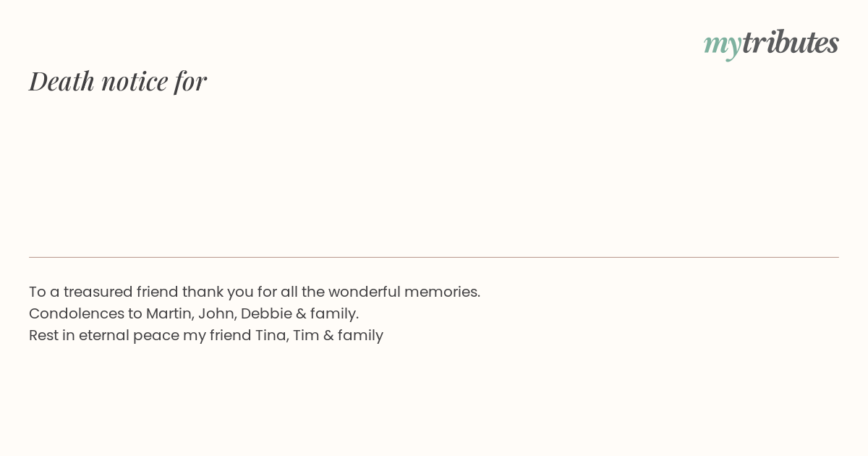Click the "To a treasured friend" line

pyautogui.click(x=255, y=292)
